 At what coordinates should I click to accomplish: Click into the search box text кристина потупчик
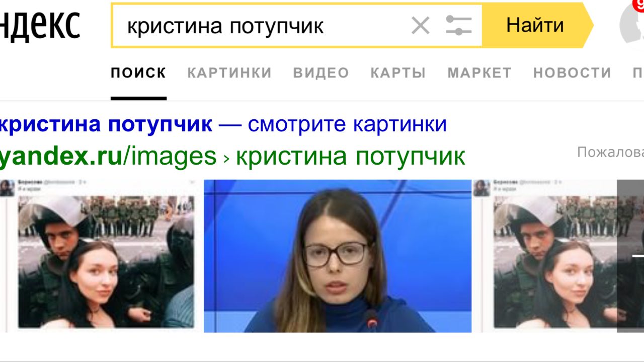click(225, 26)
